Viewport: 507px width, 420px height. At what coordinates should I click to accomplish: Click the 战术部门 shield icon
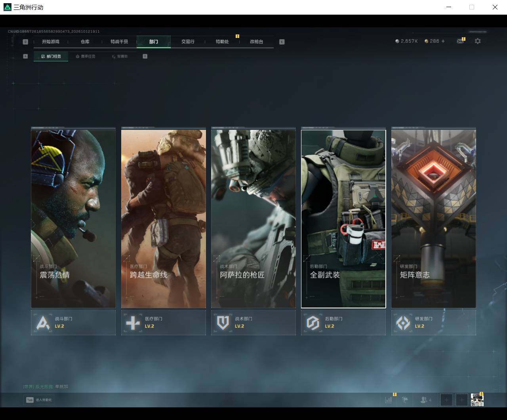(x=223, y=323)
